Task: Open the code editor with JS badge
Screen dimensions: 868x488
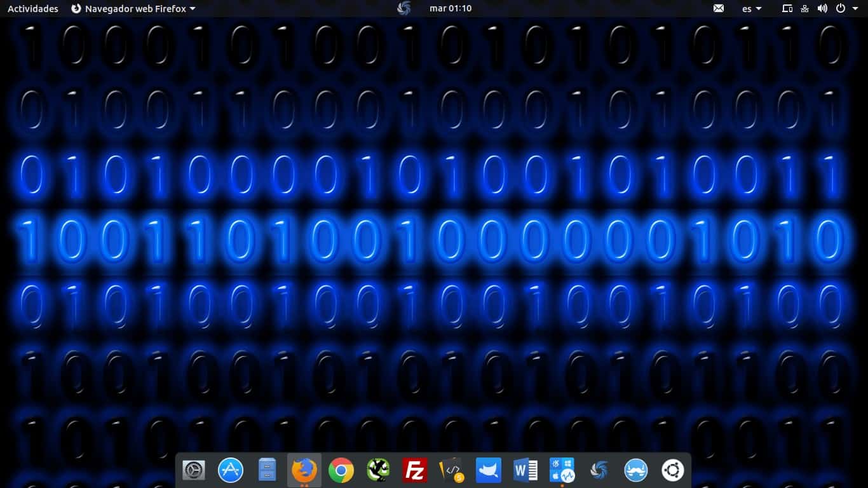Action: [451, 470]
